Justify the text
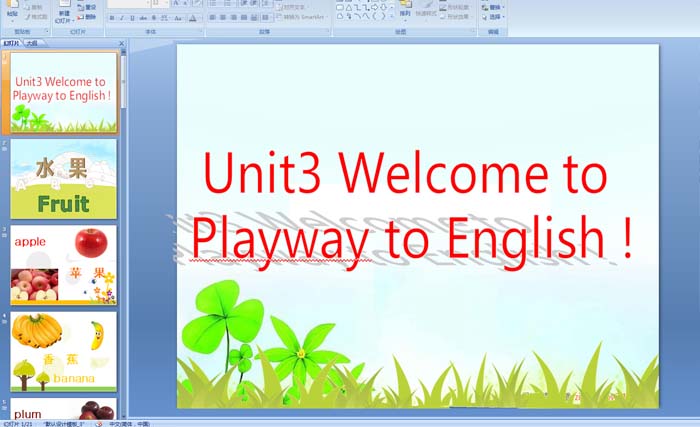 coord(244,17)
